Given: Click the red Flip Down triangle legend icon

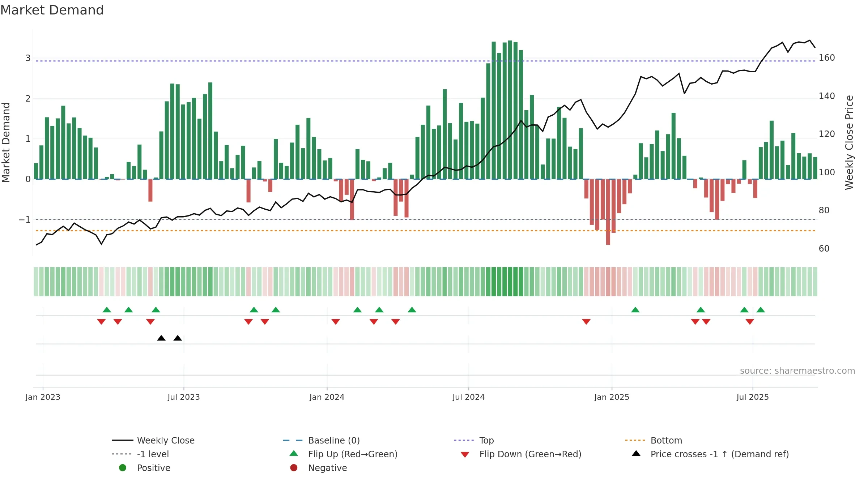Looking at the screenshot, I should [x=465, y=455].
